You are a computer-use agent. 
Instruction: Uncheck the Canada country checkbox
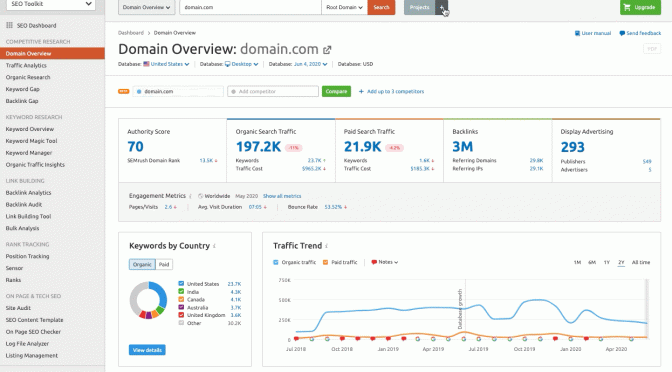pos(181,299)
